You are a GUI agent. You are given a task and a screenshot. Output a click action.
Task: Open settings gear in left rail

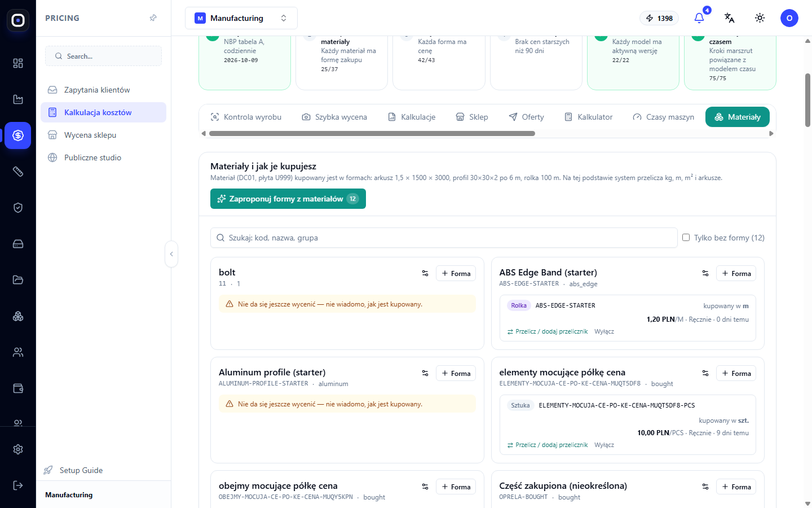(x=18, y=449)
